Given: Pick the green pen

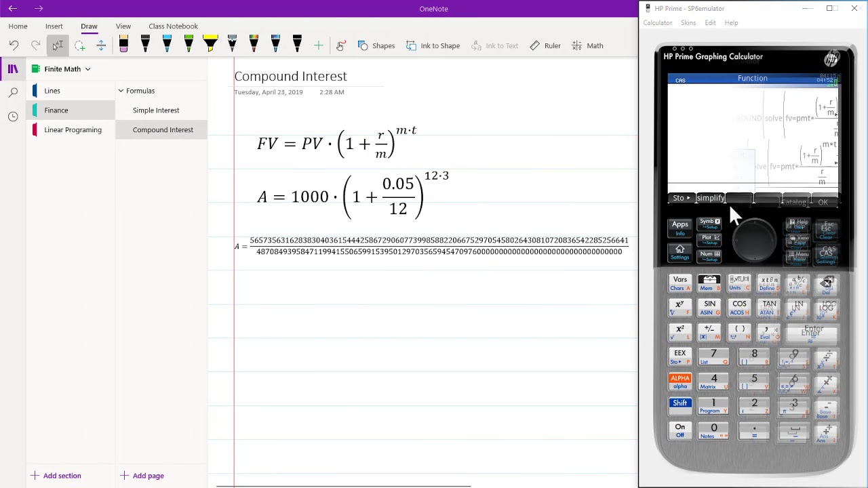Looking at the screenshot, I should coord(189,45).
